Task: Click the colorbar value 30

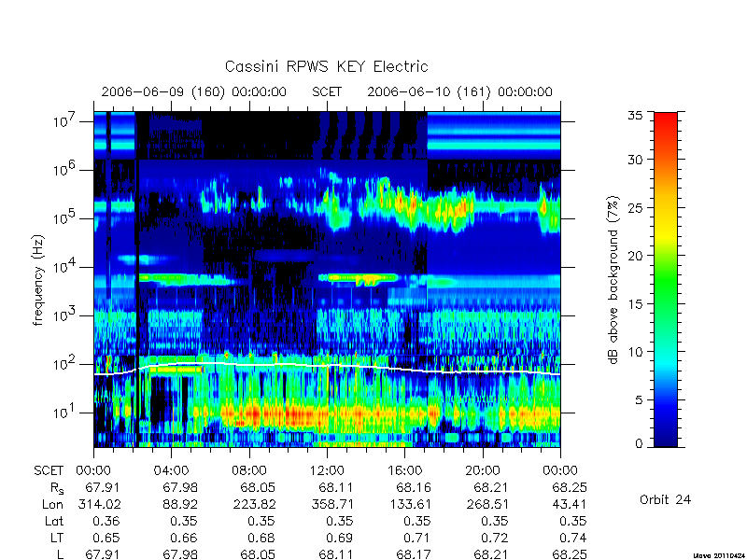Action: (x=635, y=159)
